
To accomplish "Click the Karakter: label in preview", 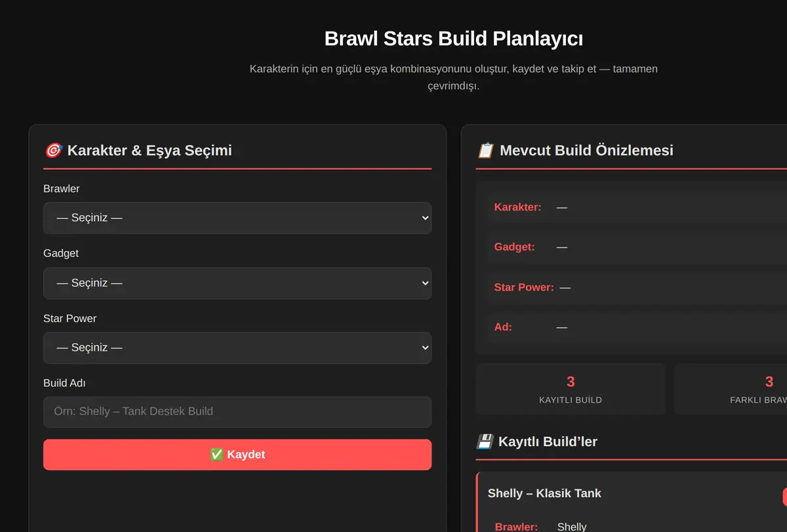I will point(518,207).
